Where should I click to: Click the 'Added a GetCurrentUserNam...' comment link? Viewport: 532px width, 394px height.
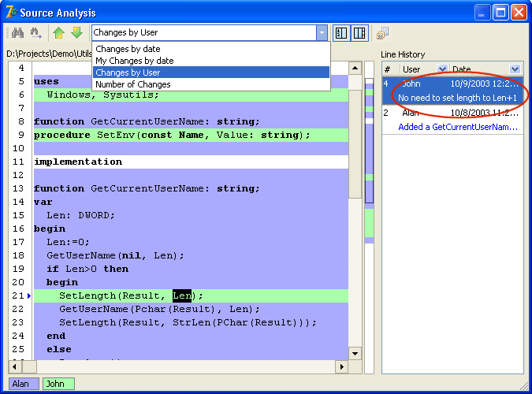[x=457, y=127]
